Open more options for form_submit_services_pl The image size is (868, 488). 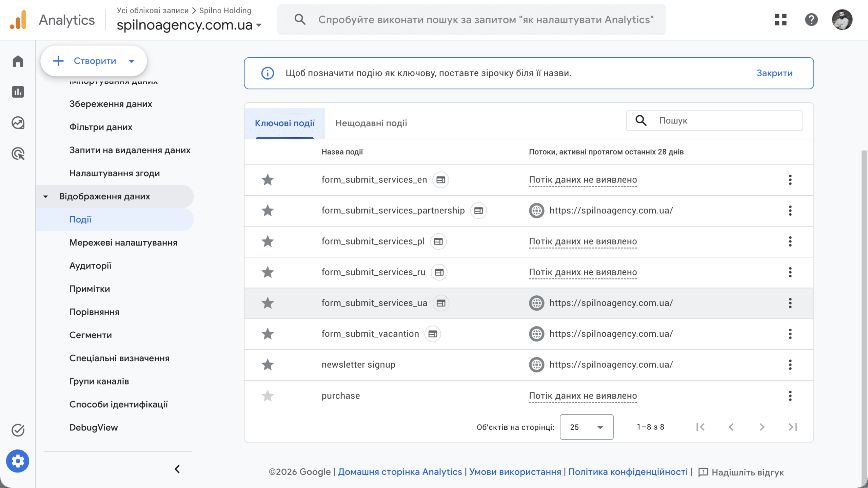coord(790,241)
